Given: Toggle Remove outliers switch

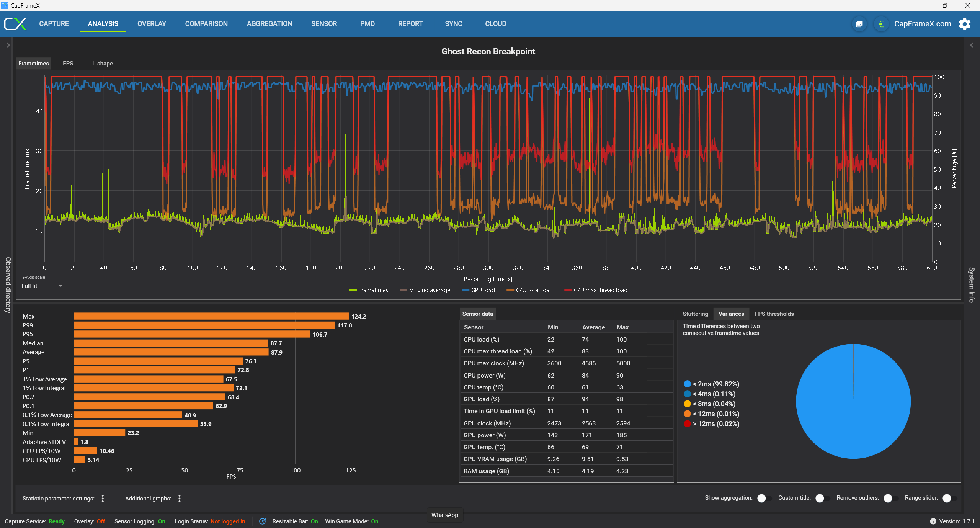Looking at the screenshot, I should coord(891,498).
